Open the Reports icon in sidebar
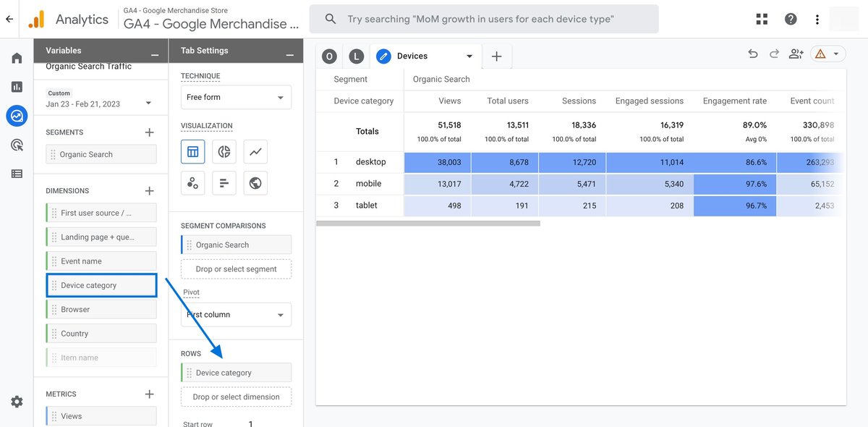Image resolution: width=868 pixels, height=427 pixels. pyautogui.click(x=17, y=87)
